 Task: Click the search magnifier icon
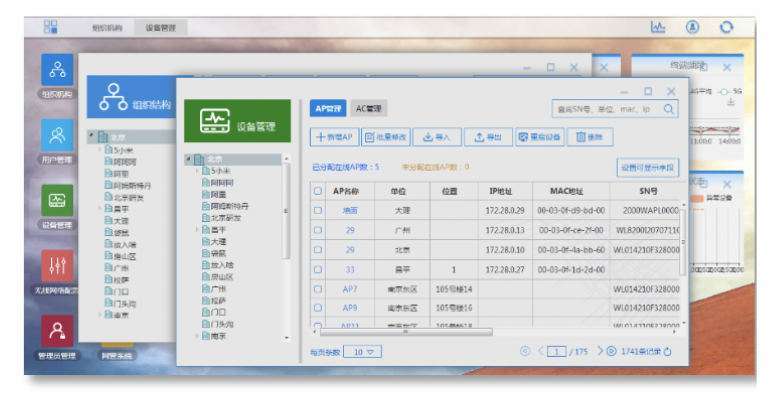pos(670,109)
